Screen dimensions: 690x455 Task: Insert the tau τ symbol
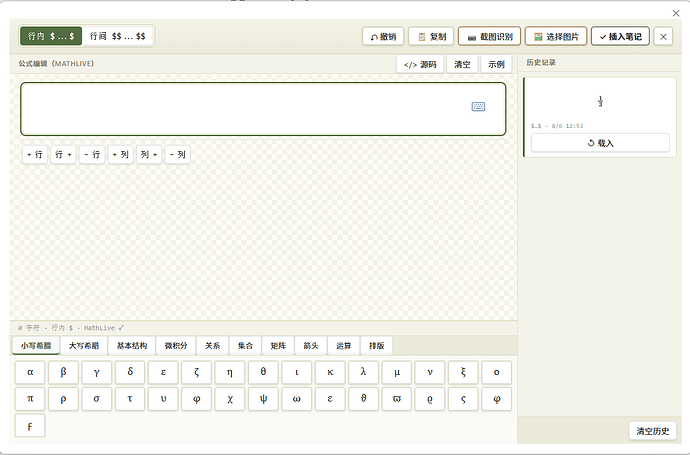coord(130,399)
